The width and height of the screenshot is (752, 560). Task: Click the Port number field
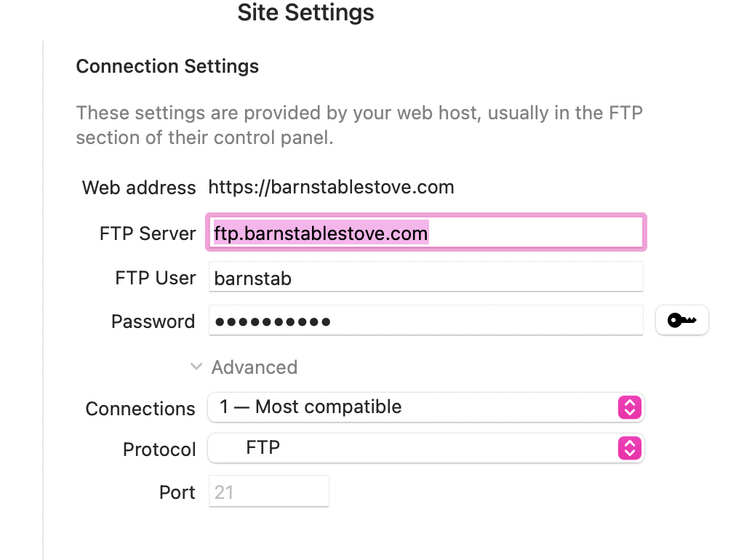[268, 492]
